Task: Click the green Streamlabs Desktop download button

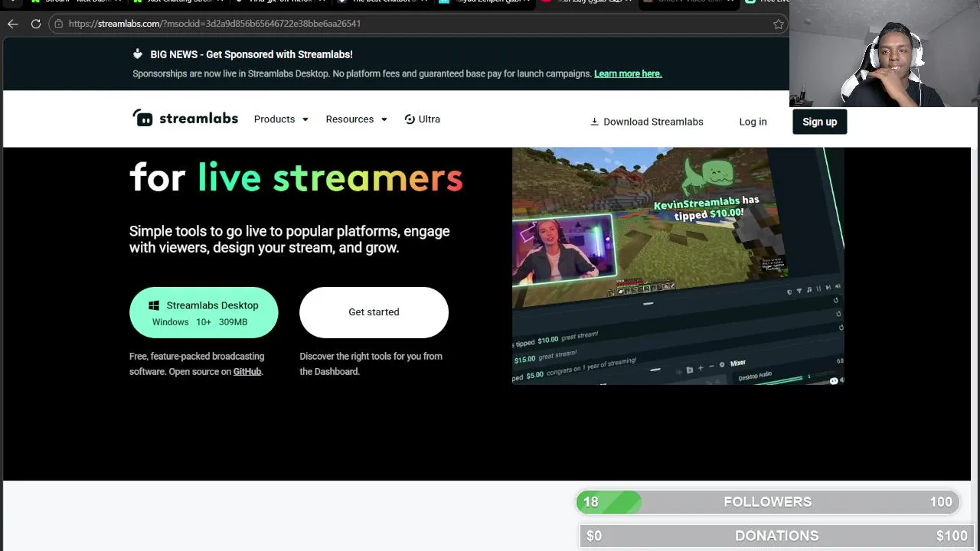Action: pos(204,312)
